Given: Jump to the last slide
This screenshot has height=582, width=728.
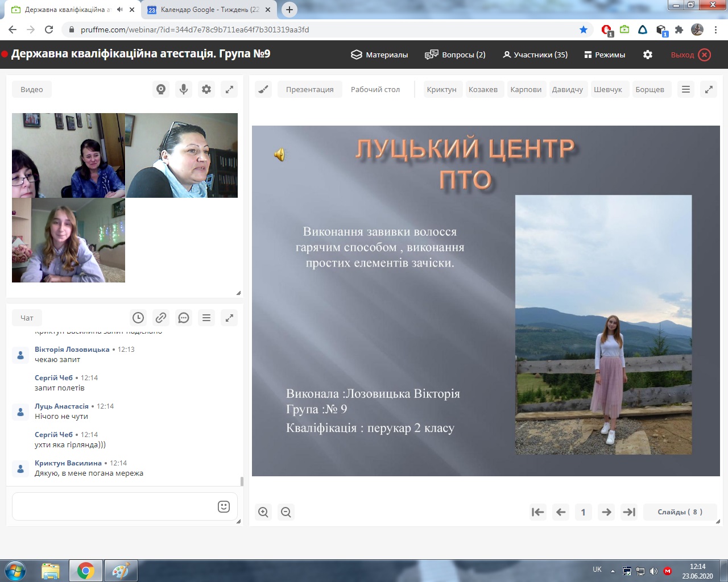Looking at the screenshot, I should point(629,512).
